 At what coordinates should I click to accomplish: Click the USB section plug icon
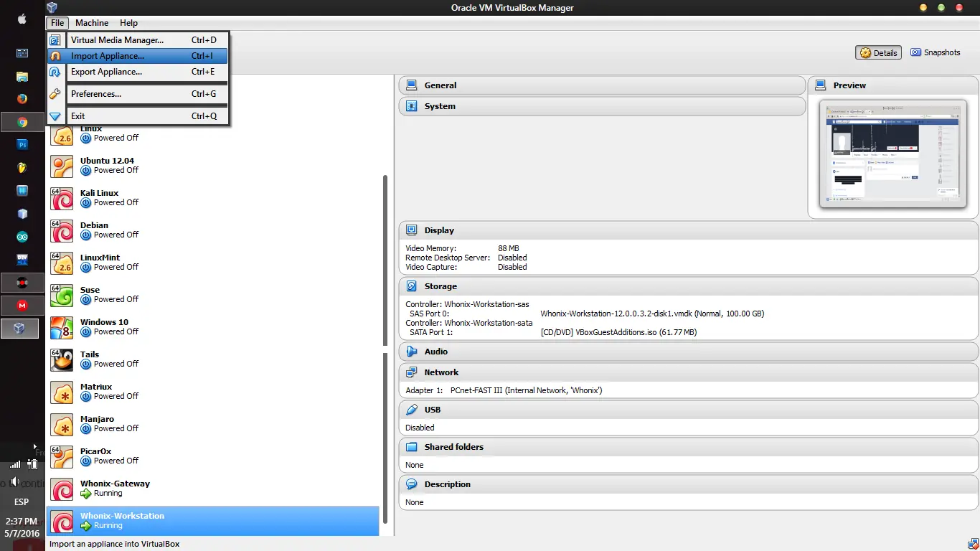412,410
